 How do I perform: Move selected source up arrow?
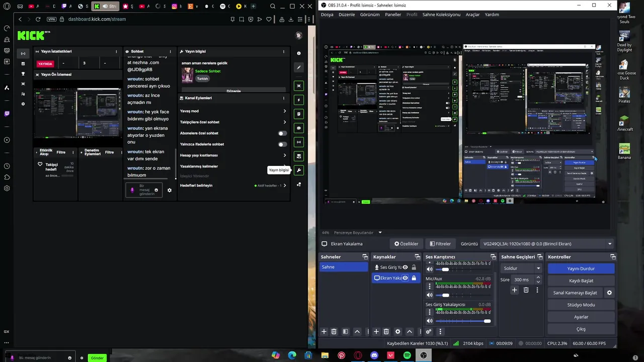coord(410,332)
